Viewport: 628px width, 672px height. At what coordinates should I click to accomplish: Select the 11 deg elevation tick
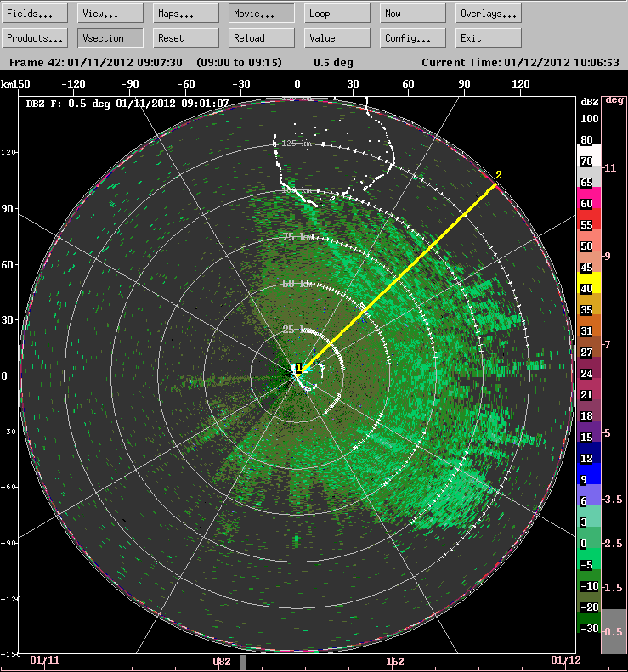(610, 167)
